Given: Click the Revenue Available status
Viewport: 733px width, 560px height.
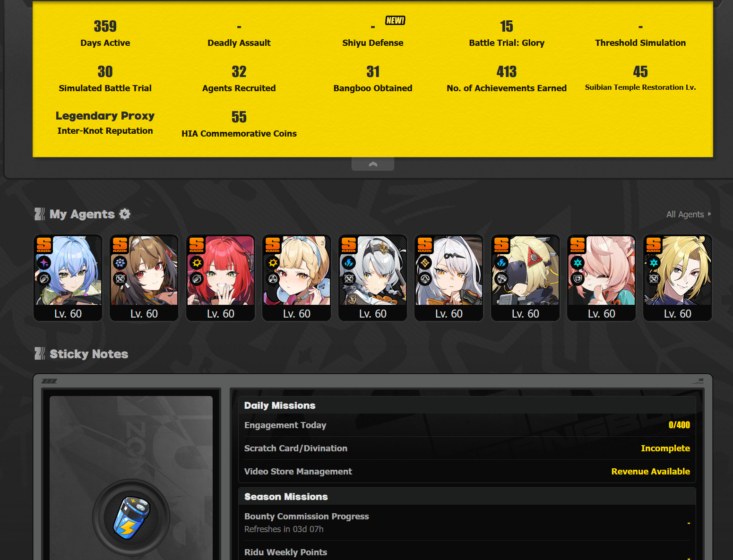Looking at the screenshot, I should [x=651, y=472].
